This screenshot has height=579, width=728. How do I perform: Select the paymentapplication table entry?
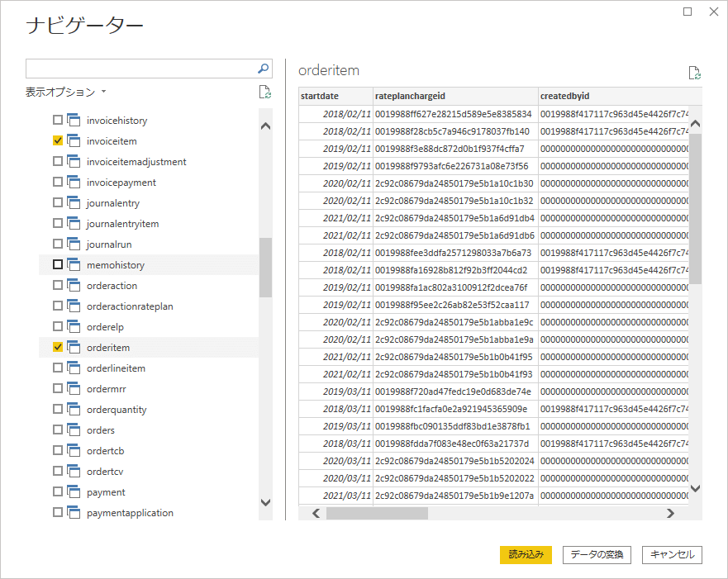tap(130, 513)
